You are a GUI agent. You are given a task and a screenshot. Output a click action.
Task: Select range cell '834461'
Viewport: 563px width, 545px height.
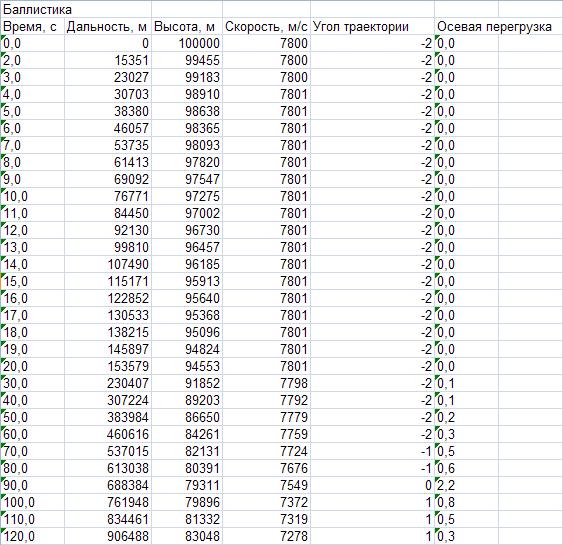pyautogui.click(x=108, y=520)
